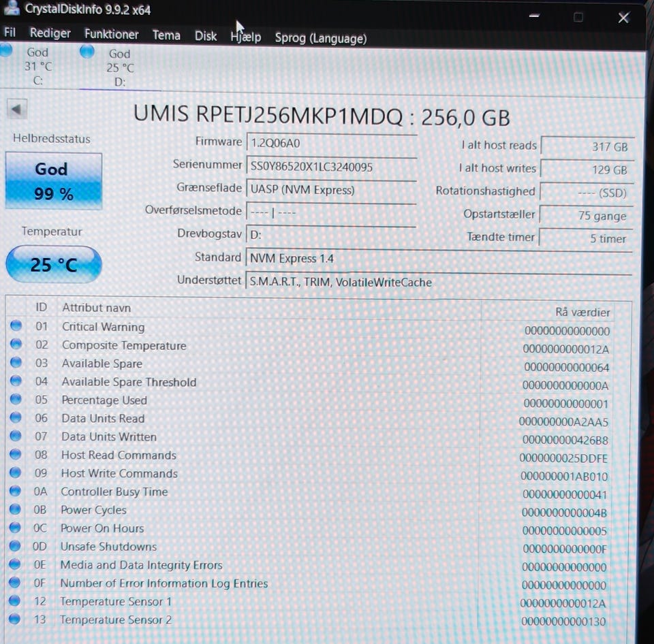Viewport: 654px width, 644px height.
Task: Select the Data Units Written attribute name
Action: (x=109, y=437)
